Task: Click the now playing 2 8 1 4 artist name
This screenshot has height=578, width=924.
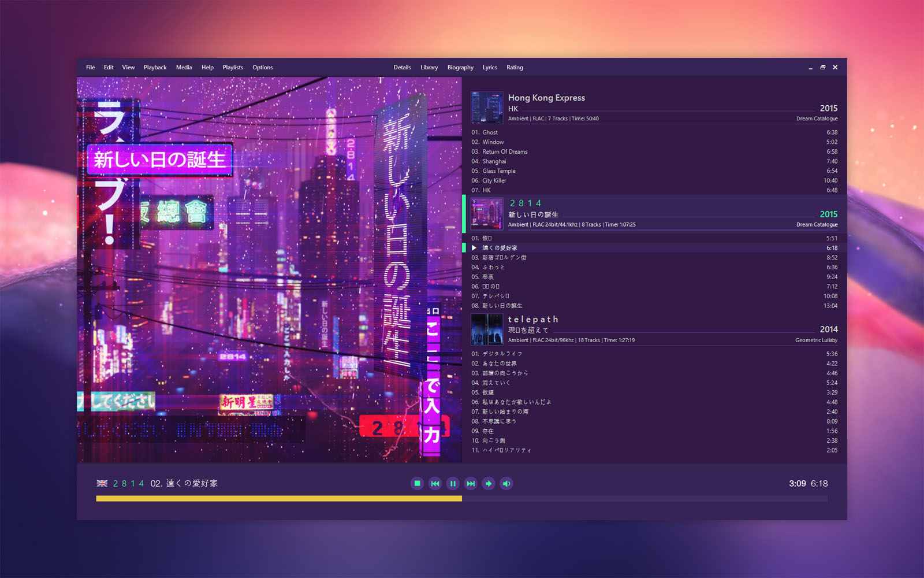Action: point(129,484)
